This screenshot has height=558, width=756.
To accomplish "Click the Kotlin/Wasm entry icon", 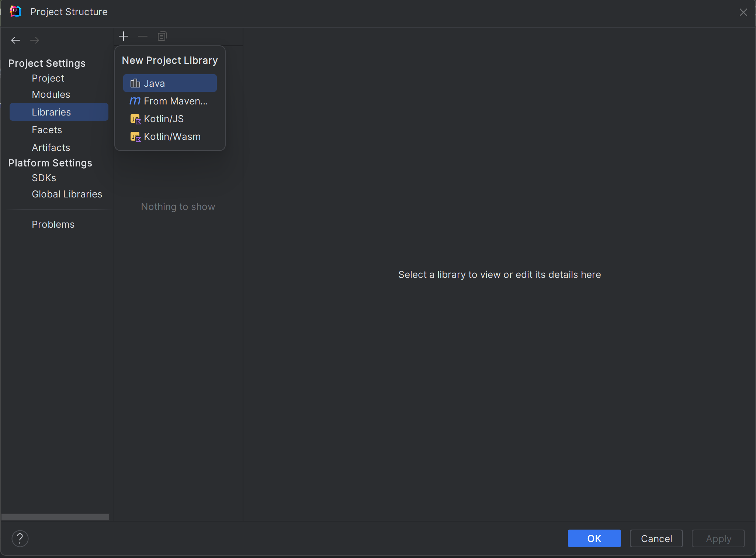I will point(135,137).
